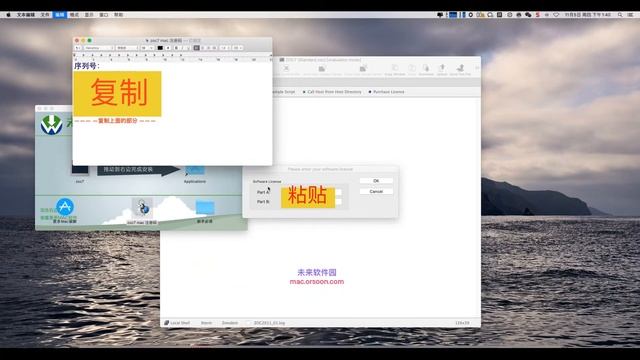Click the red Sogou input icon in menu bar
Viewport: 640px width, 360px height.
[538, 15]
